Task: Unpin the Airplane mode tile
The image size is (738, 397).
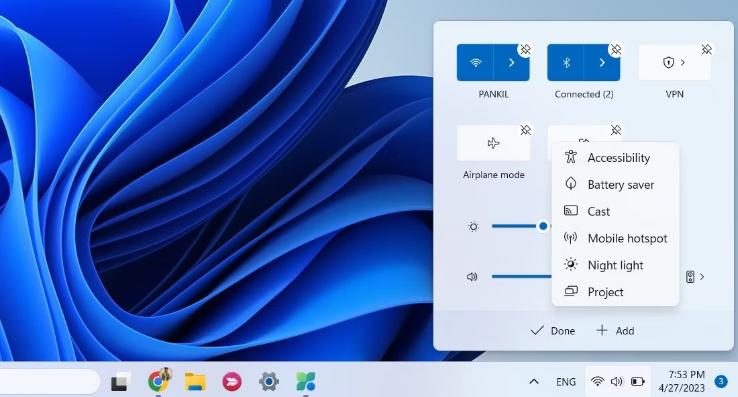Action: [x=525, y=130]
